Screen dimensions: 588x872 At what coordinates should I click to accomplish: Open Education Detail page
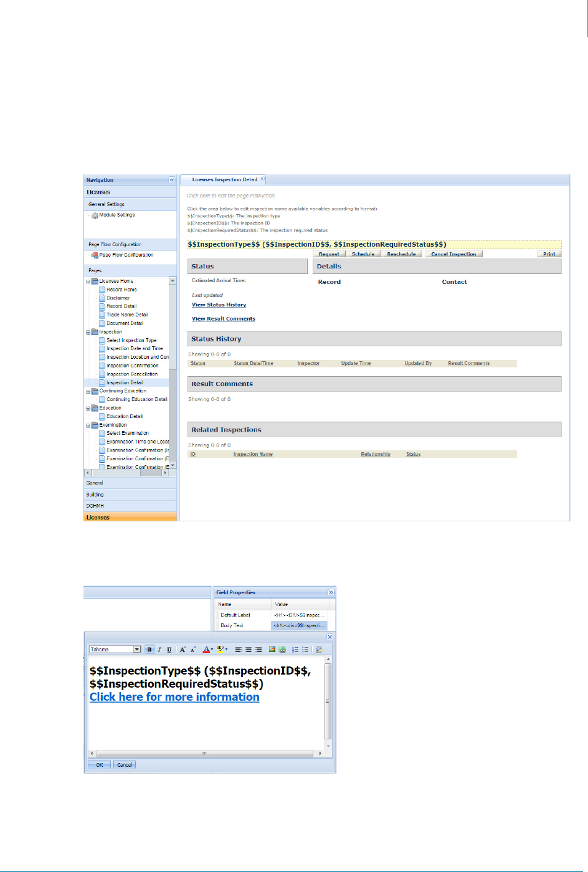[125, 416]
